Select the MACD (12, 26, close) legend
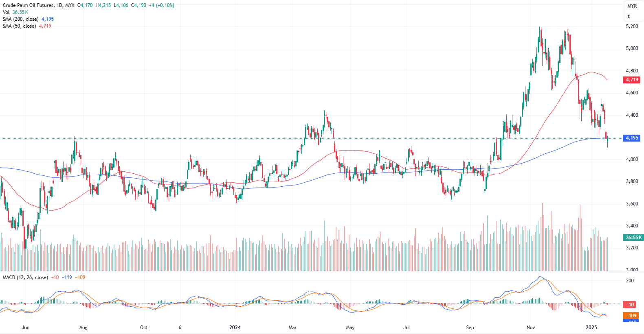 (x=25, y=277)
